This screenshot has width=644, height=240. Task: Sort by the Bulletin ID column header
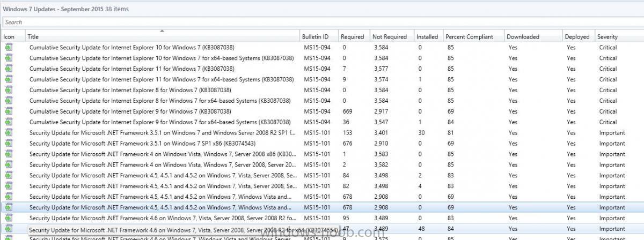pyautogui.click(x=319, y=36)
